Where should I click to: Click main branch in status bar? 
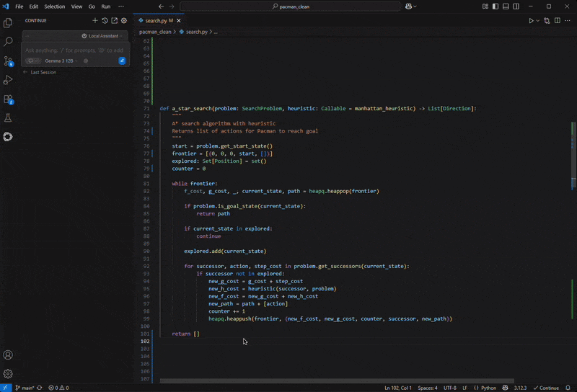click(25, 388)
